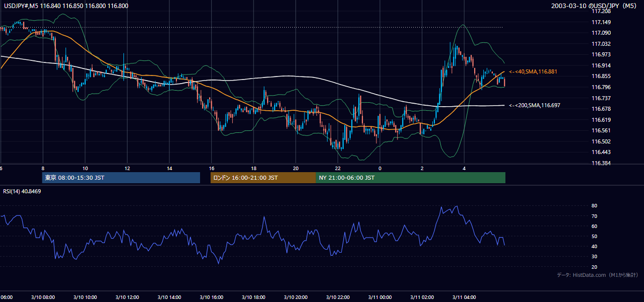644x302 pixels.
Task: Select the 40 SMA 116.881 label
Action: coord(533,72)
